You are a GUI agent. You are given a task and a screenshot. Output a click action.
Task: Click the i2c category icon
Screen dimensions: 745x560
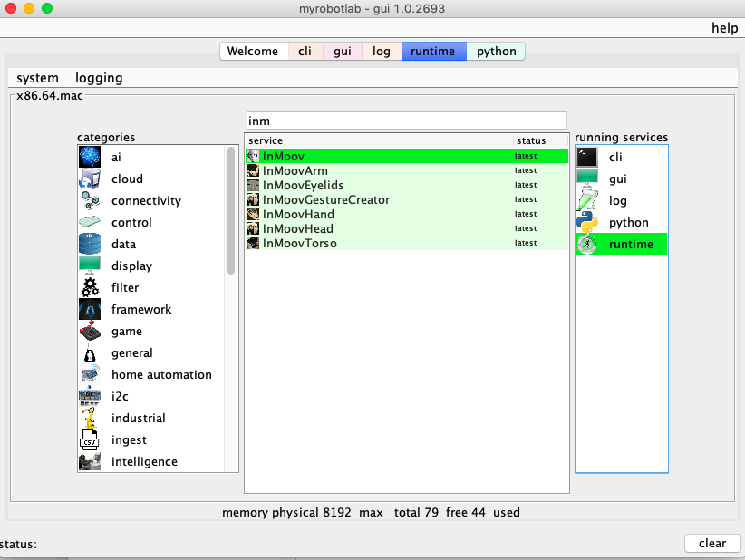tap(90, 396)
